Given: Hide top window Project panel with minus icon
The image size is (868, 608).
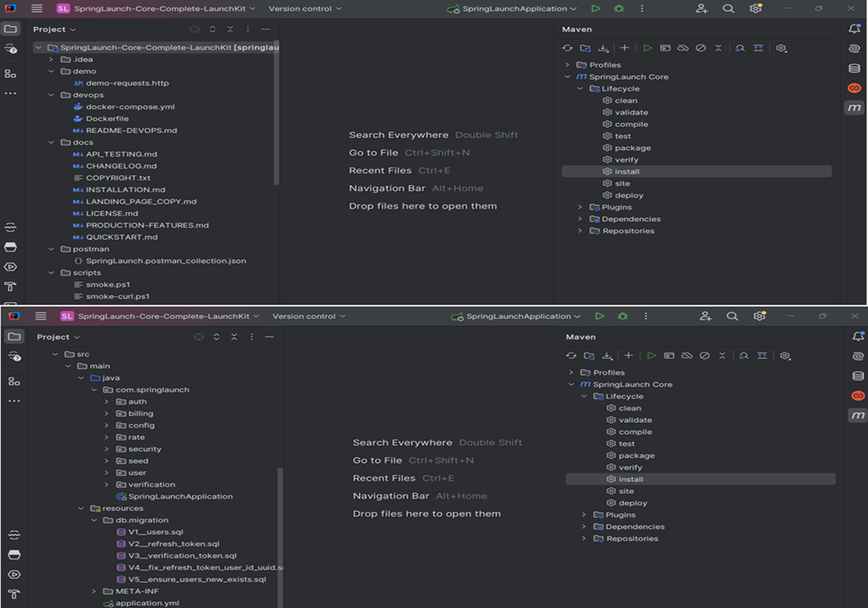Looking at the screenshot, I should (x=266, y=30).
